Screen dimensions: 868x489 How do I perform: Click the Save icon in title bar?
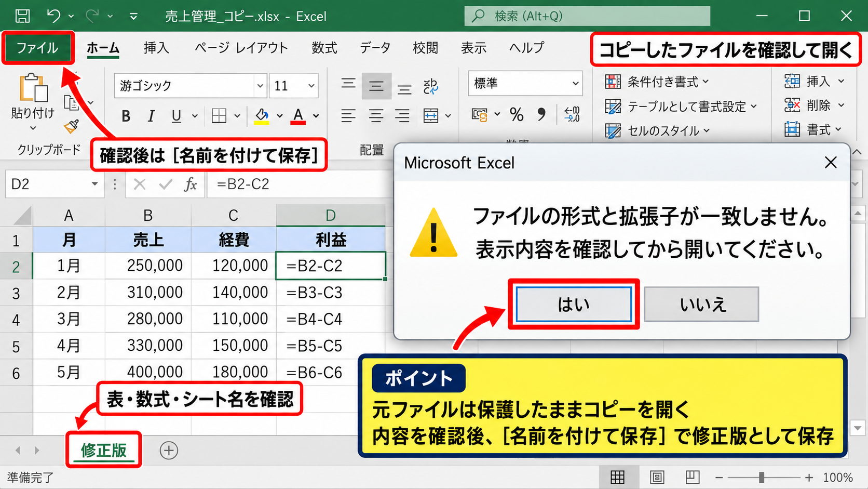pos(22,16)
